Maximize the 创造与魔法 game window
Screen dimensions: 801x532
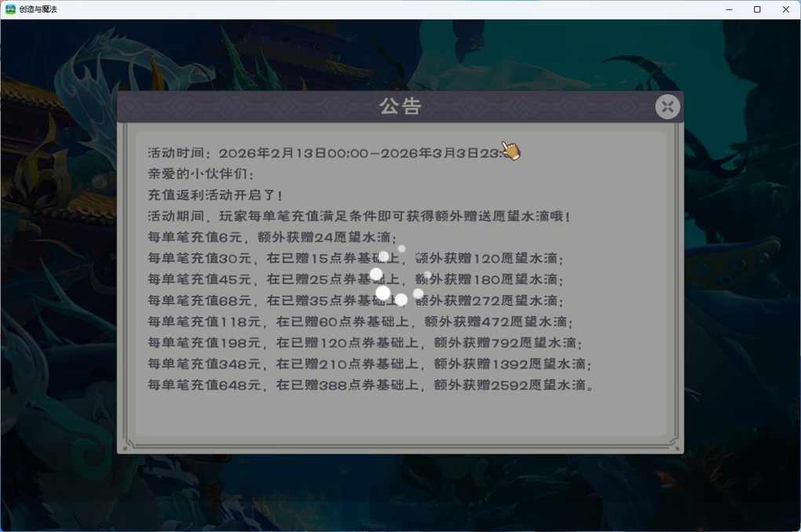click(x=757, y=9)
